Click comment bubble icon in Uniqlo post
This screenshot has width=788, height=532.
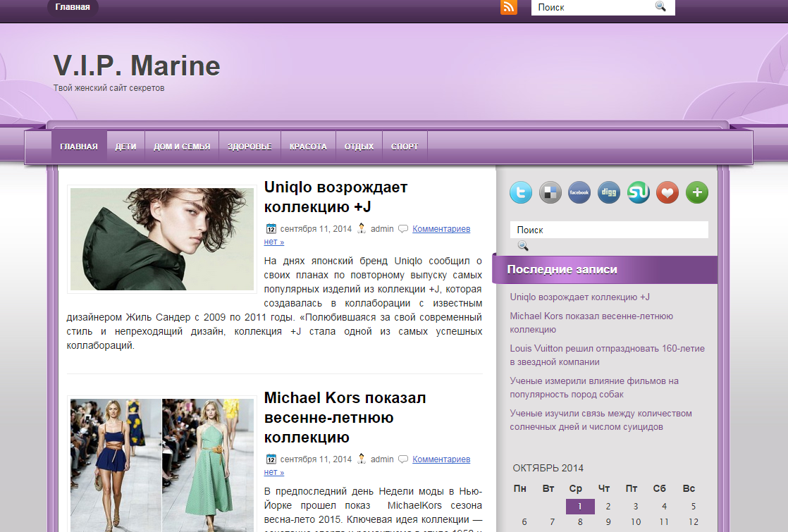(x=403, y=228)
